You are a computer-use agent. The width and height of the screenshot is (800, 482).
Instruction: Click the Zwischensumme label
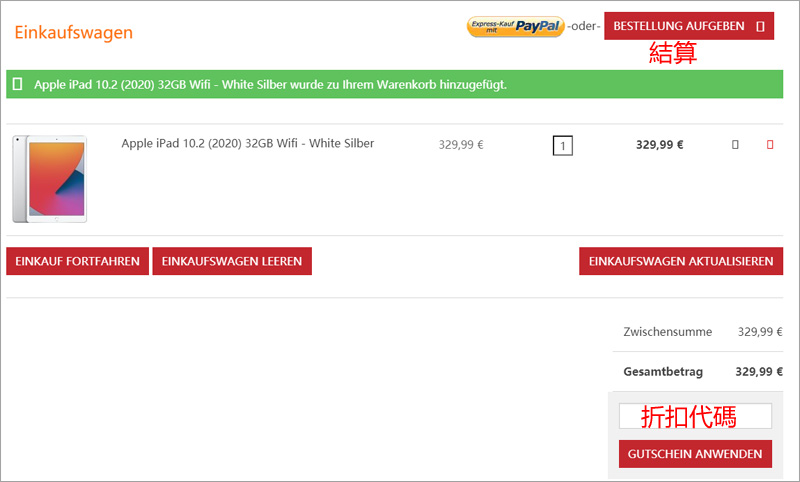[667, 332]
